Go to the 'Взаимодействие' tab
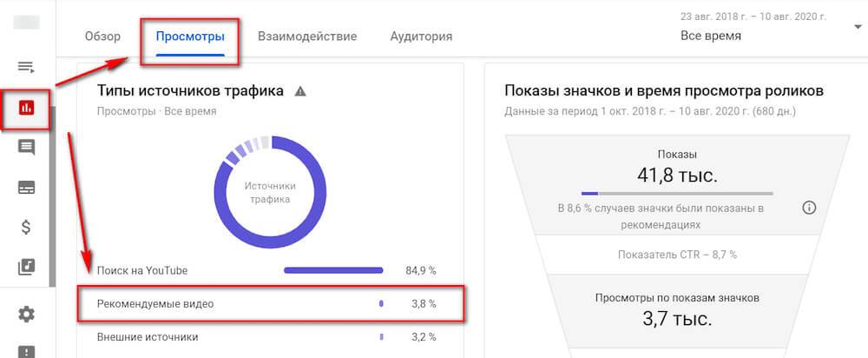The image size is (868, 358). coord(307,36)
